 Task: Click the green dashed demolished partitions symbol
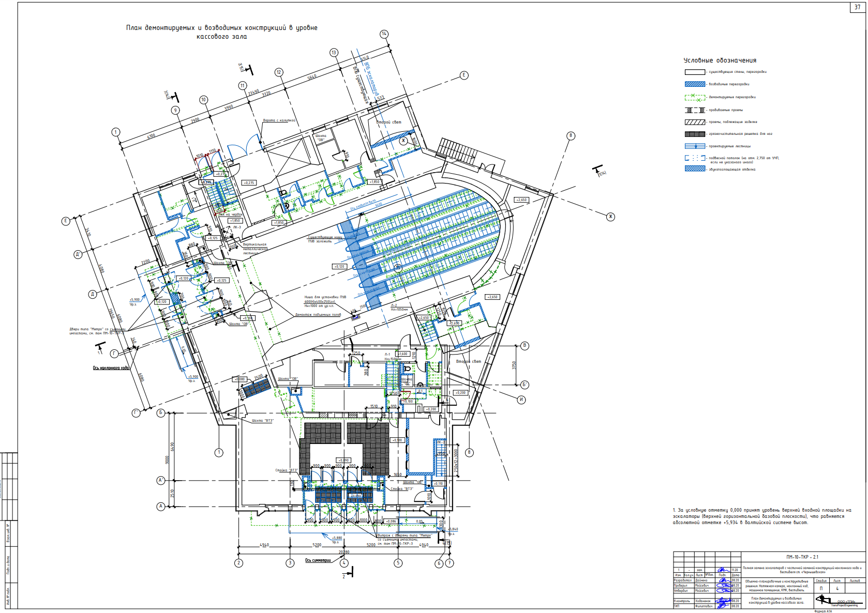pos(695,97)
